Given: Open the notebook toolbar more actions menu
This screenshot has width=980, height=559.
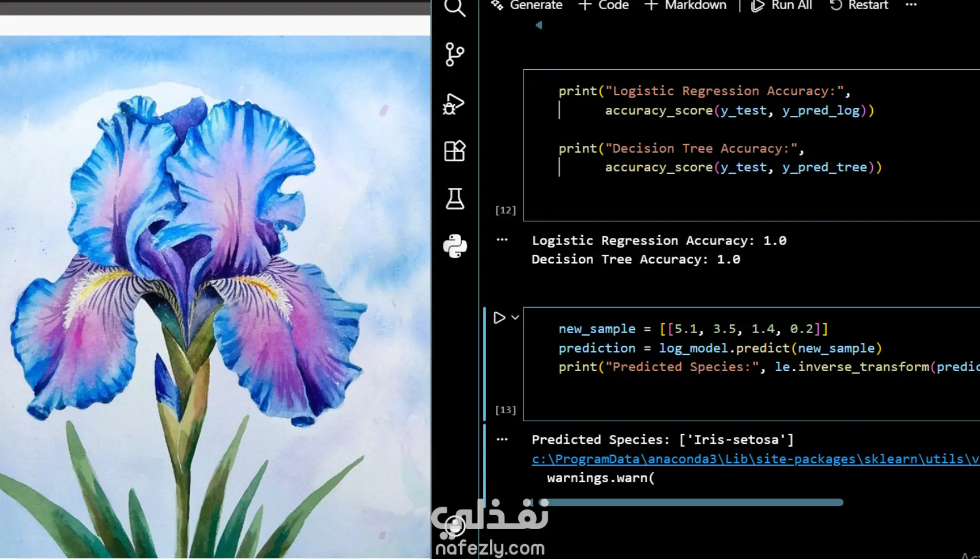Looking at the screenshot, I should coord(911,5).
